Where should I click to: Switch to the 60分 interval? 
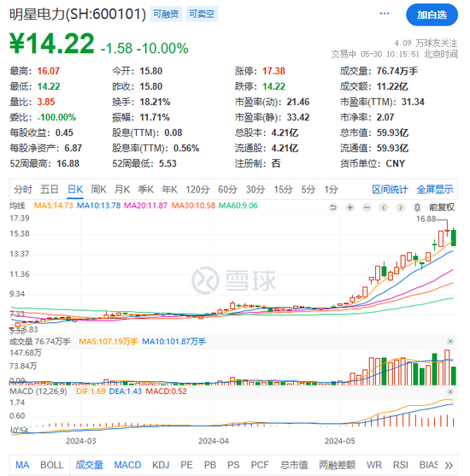[227, 190]
